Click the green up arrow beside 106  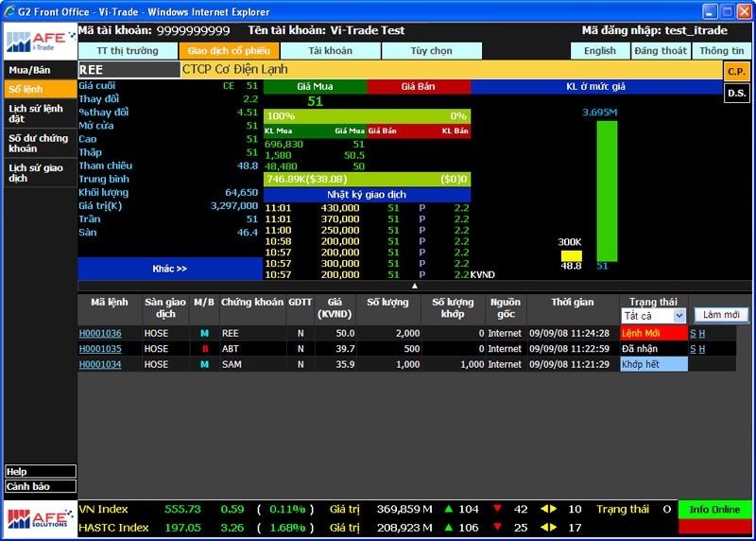pyautogui.click(x=448, y=527)
